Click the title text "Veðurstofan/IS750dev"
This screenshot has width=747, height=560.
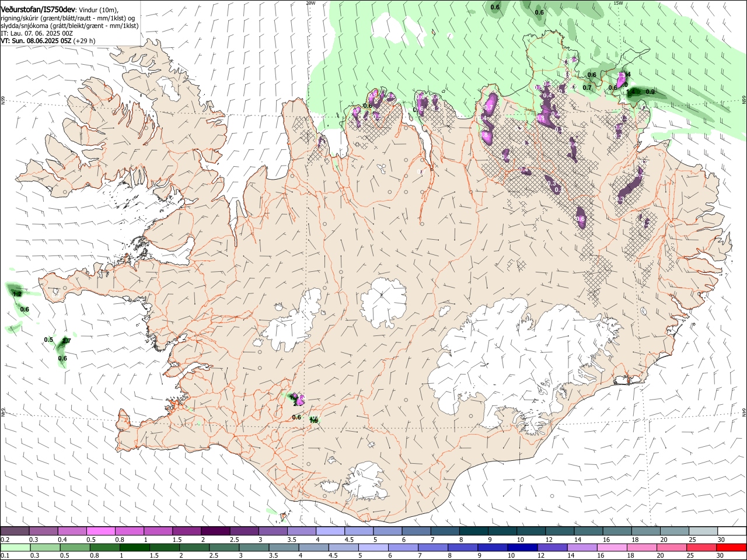(37, 10)
